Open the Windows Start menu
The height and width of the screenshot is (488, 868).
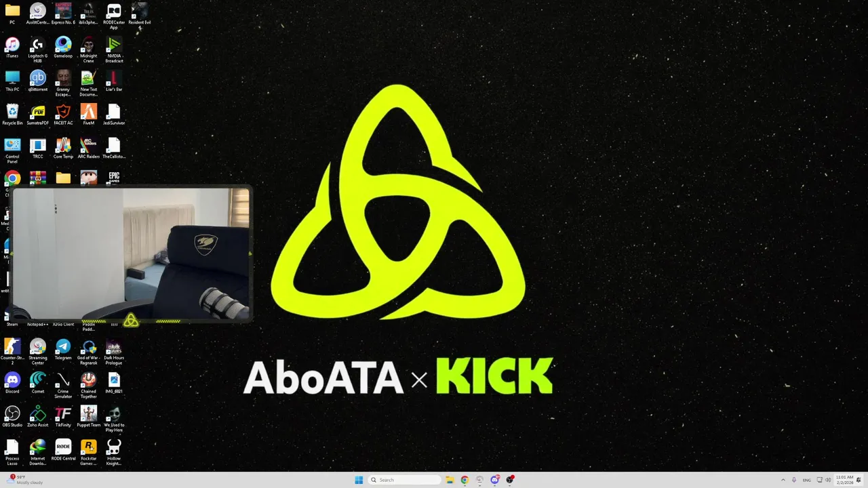pos(359,480)
